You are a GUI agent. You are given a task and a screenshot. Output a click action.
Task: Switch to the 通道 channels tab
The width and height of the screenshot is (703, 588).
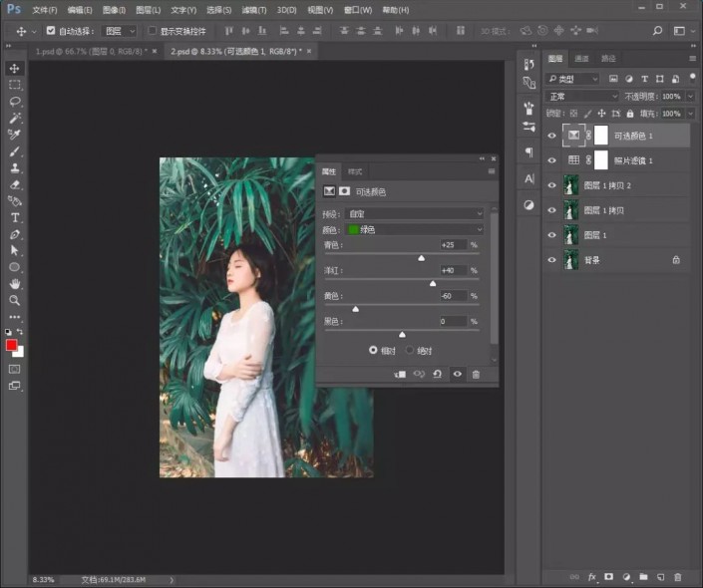click(581, 58)
